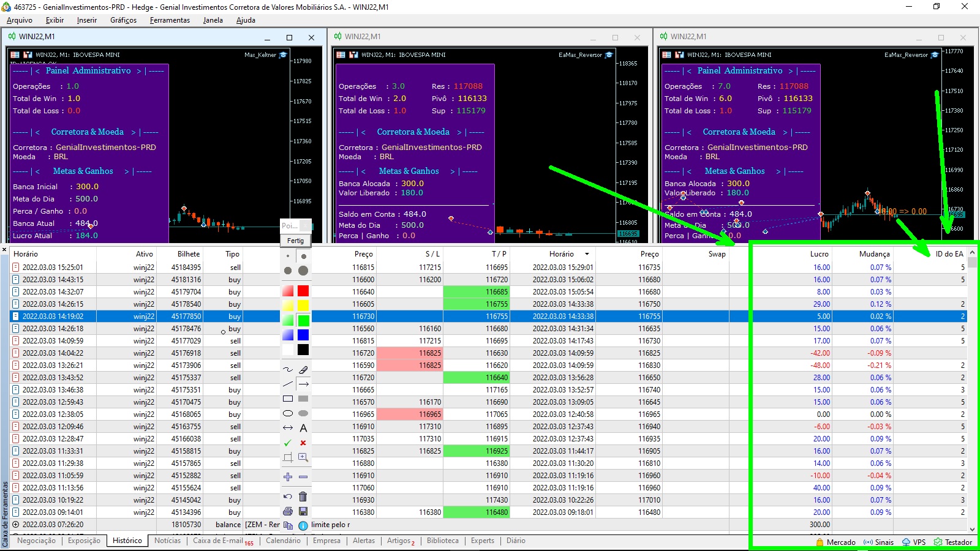
Task: Close the toolbox panel with the x
Action: point(4,250)
